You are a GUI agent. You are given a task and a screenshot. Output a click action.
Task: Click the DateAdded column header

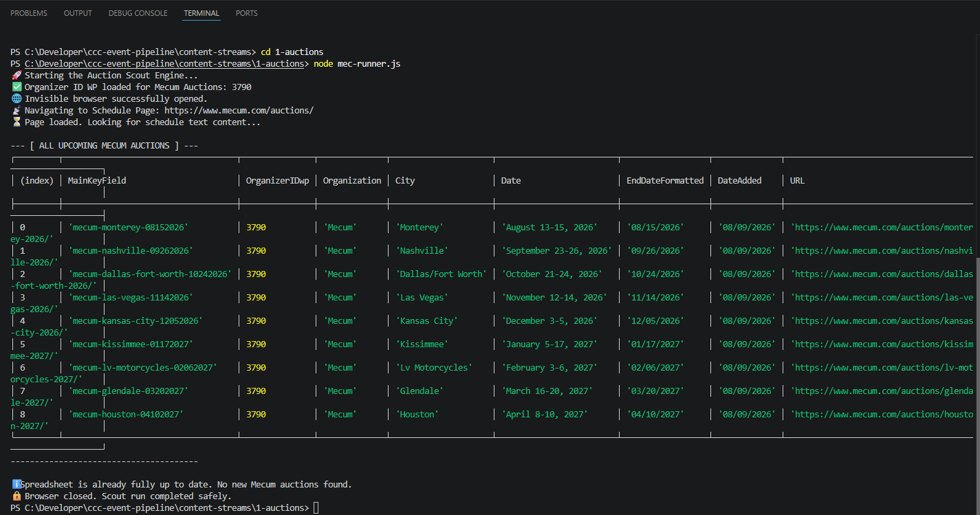739,181
